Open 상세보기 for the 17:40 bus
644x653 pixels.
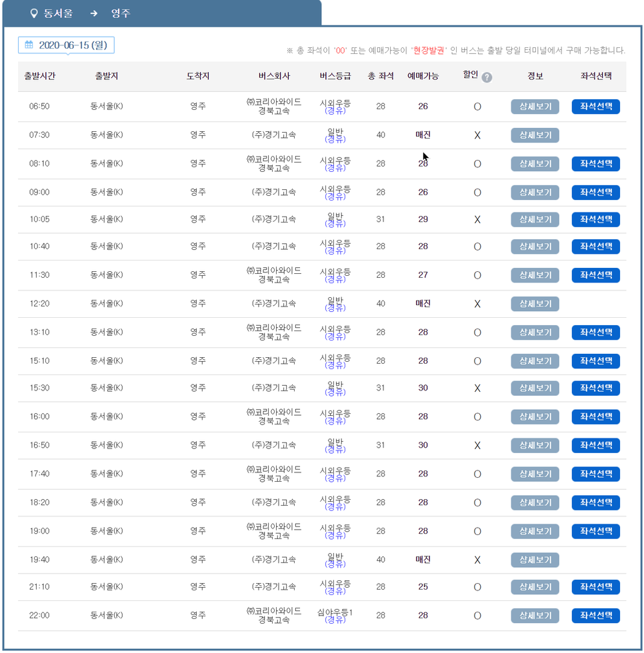point(535,474)
